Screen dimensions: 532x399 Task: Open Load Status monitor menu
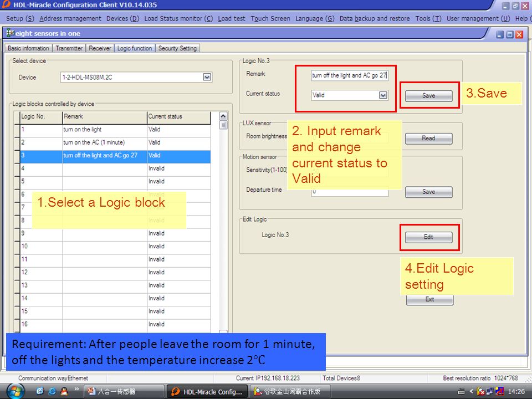point(178,18)
